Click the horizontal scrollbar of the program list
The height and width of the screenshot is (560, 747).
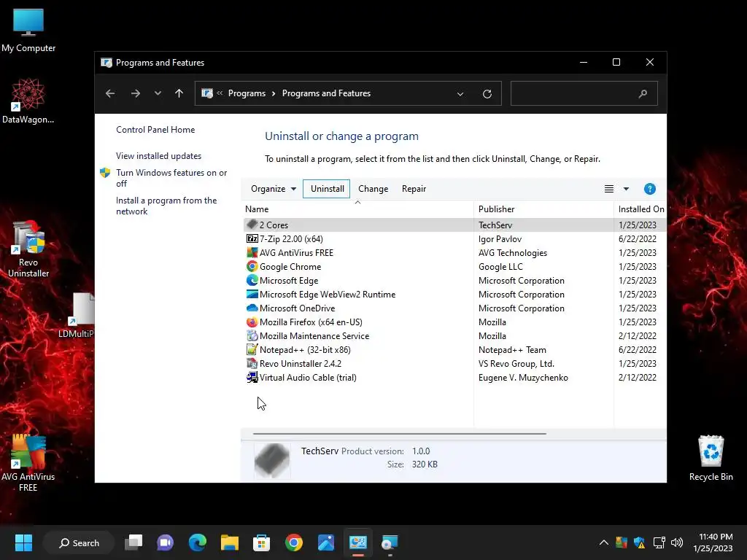399,434
